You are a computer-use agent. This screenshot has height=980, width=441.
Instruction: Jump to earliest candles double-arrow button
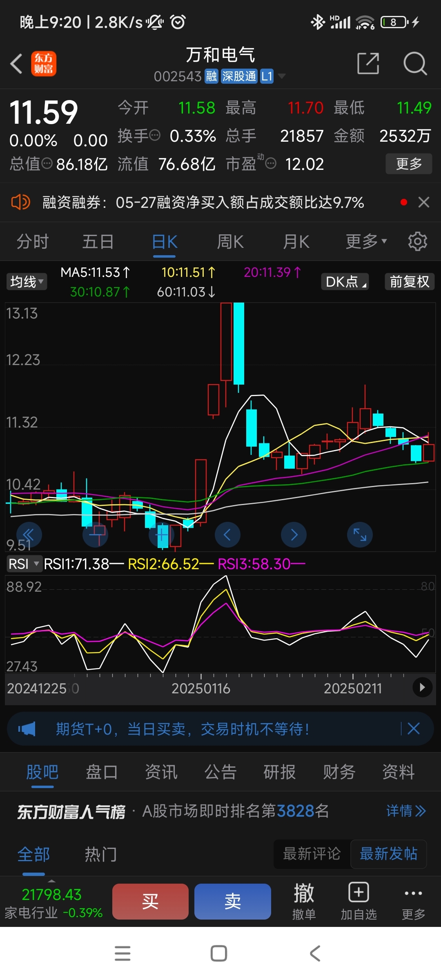(x=29, y=535)
